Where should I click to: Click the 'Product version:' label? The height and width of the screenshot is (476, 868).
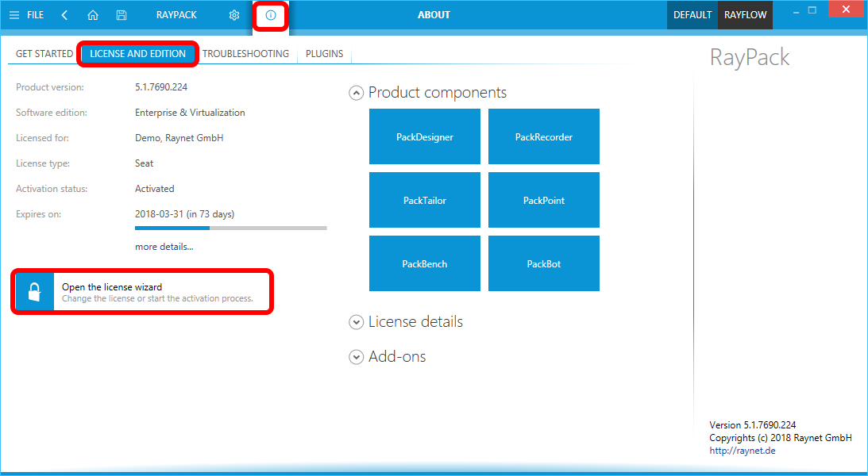[50, 86]
